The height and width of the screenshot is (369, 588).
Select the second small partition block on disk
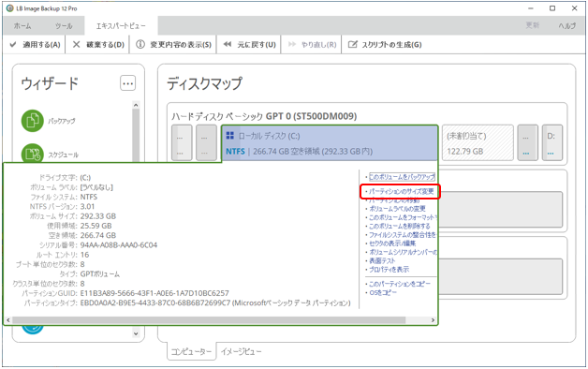coord(206,143)
